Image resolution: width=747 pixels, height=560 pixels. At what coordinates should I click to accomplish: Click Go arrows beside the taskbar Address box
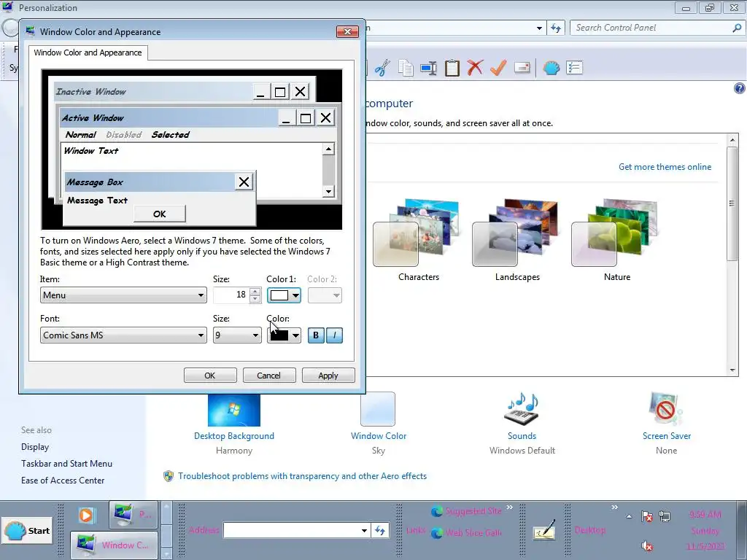pyautogui.click(x=379, y=530)
